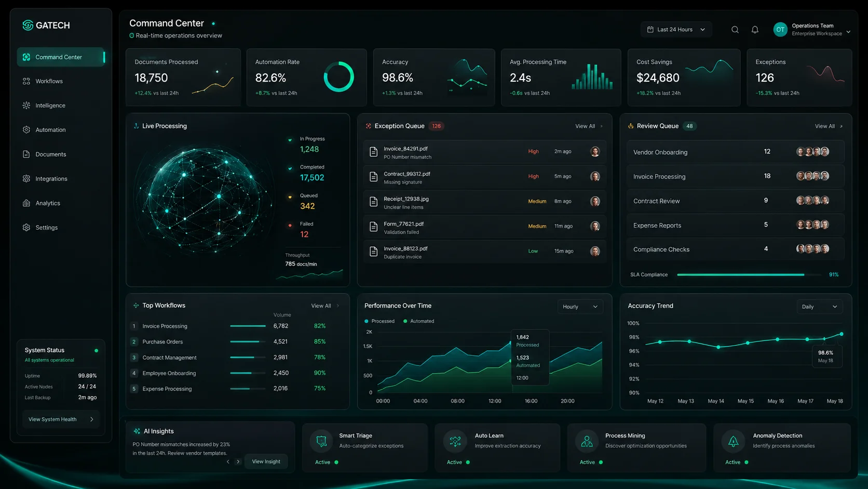Click the Cost Savings $24,680 card
The width and height of the screenshot is (868, 489).
pos(684,77)
